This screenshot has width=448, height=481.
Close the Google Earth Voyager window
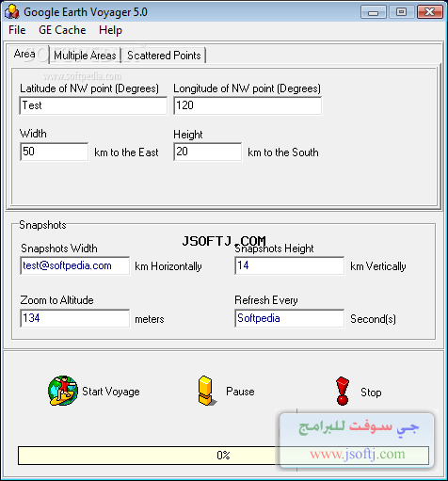coord(430,12)
